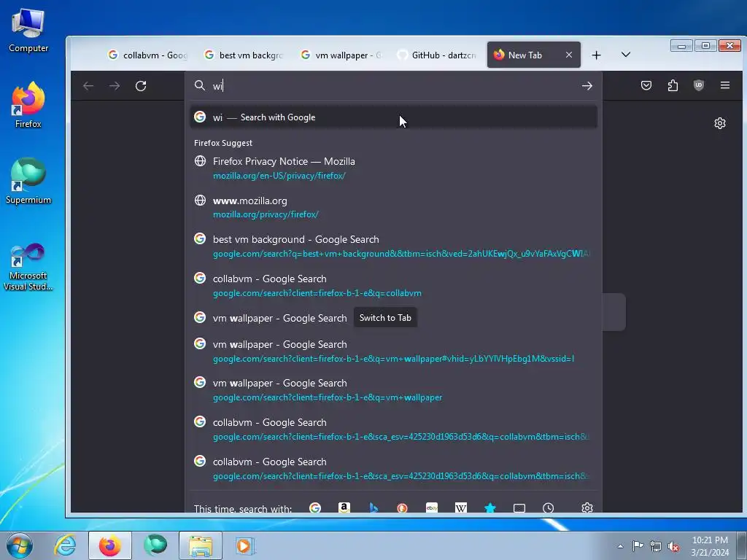
Task: Search this time with Google icon
Action: coord(315,507)
